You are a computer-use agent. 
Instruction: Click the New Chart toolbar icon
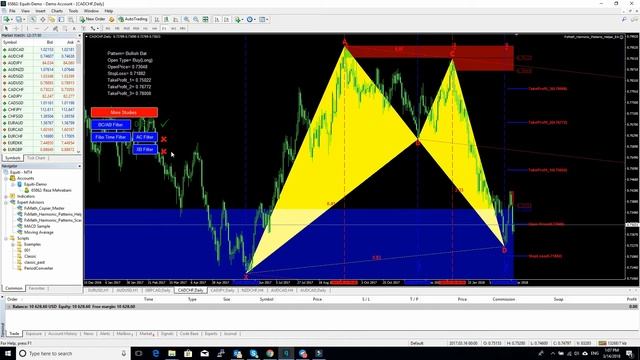click(x=7, y=19)
